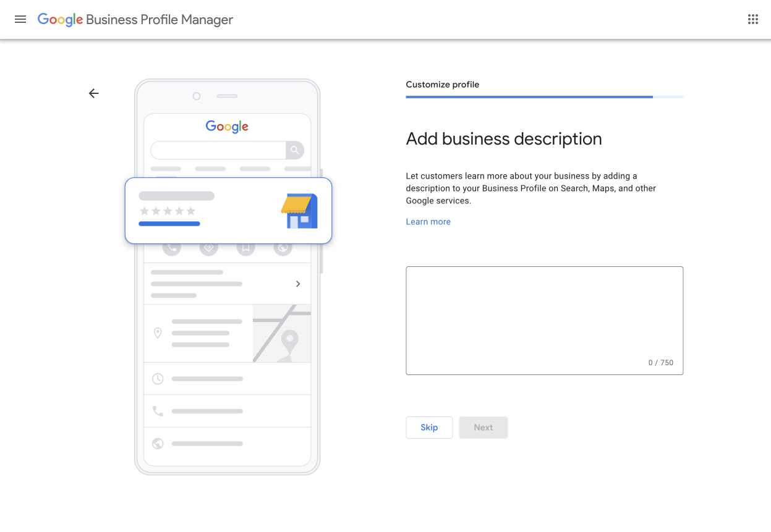Open the Learn more link
Screen dimensions: 771x532
428,222
